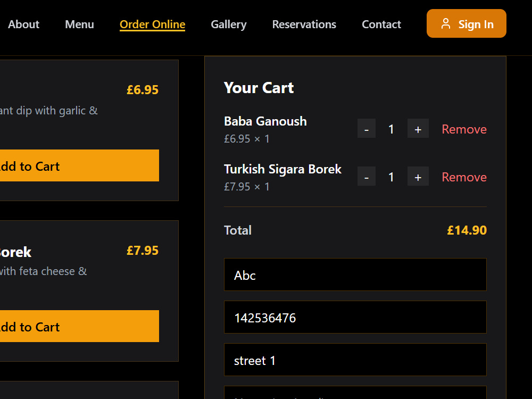The height and width of the screenshot is (399, 532).
Task: Increase Turkish Sigara Borek quantity
Action: pyautogui.click(x=418, y=177)
